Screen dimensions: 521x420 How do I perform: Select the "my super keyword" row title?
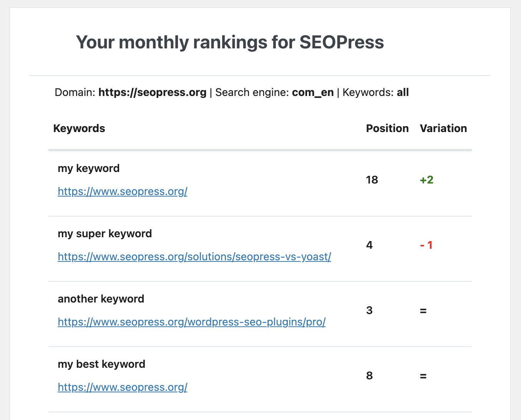[105, 234]
